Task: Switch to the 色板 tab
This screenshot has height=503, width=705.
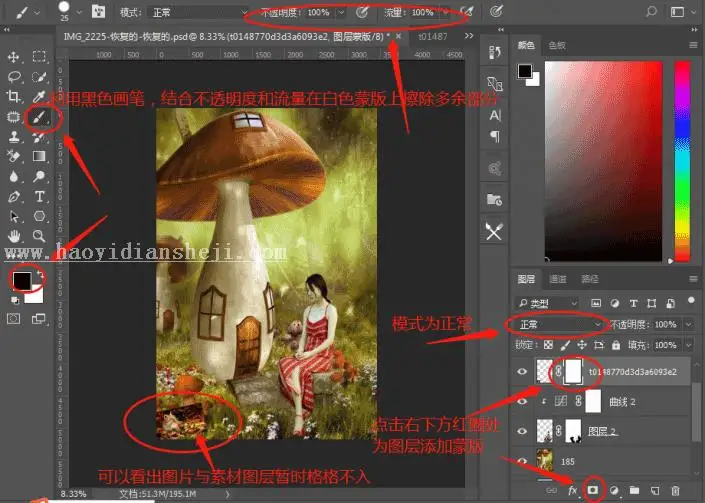Action: coord(557,45)
